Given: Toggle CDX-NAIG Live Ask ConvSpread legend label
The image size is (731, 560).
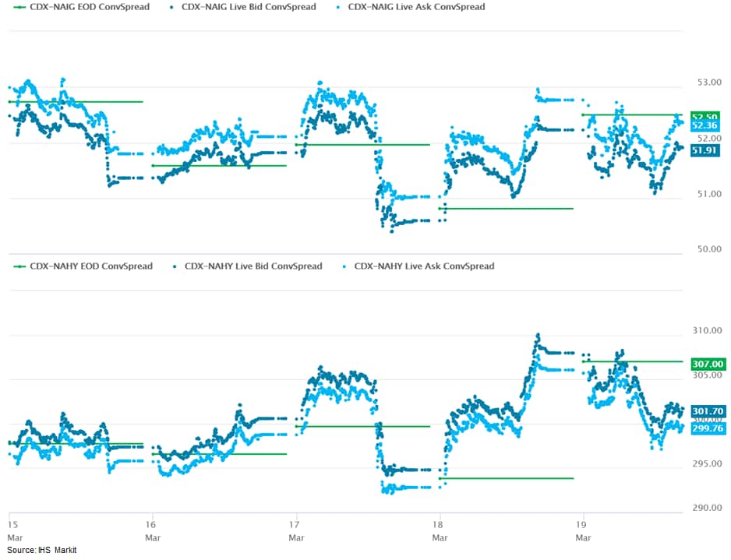Looking at the screenshot, I should coord(416,7).
